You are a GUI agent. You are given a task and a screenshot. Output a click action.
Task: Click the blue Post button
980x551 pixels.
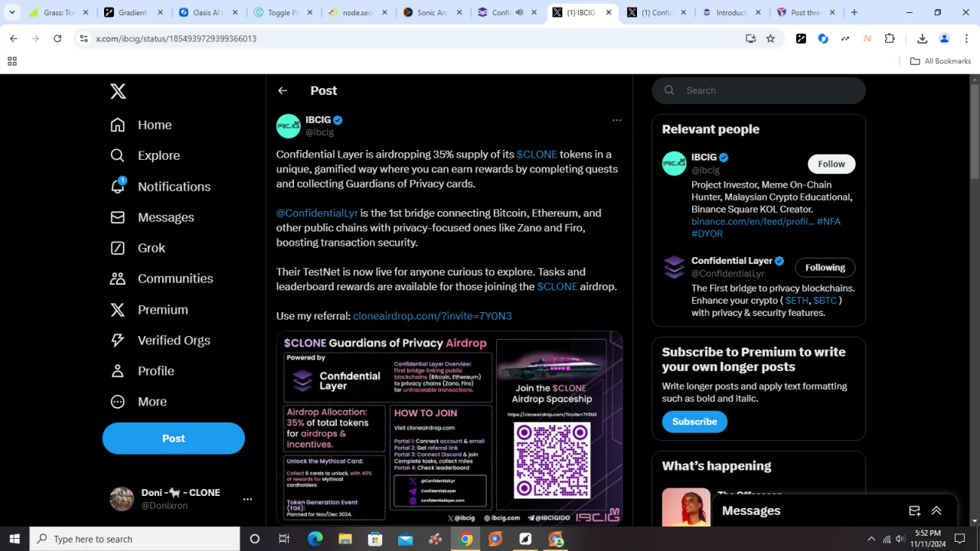point(174,439)
